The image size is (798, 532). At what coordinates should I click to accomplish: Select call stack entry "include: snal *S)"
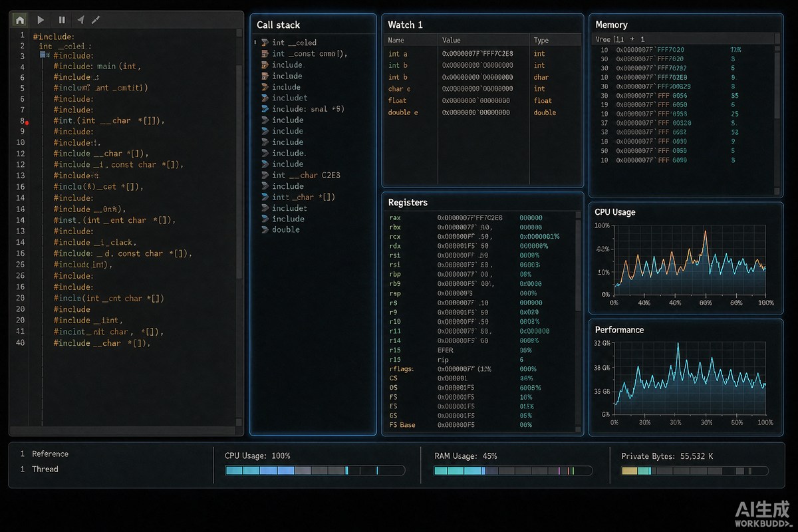tap(308, 108)
